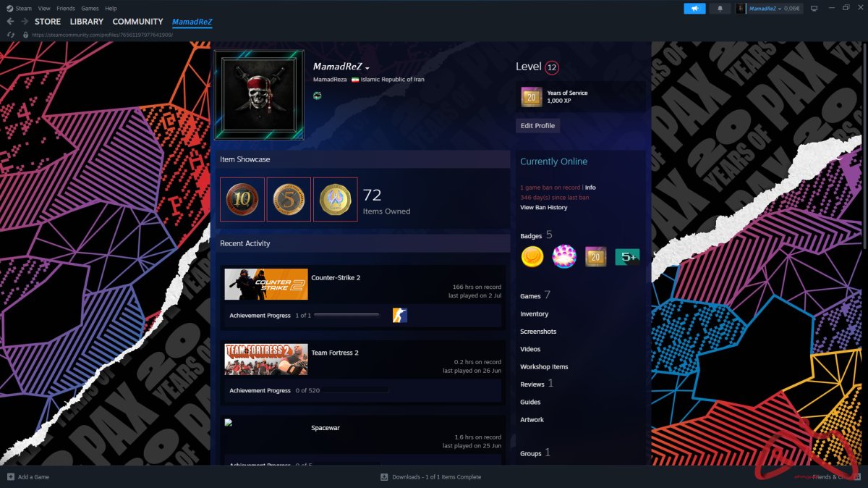
Task: Click the padlock icon beside the URL
Action: 26,35
